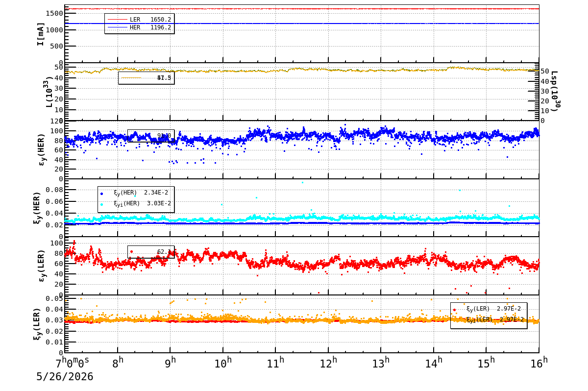Click the 1500 tick on the current axis
Screen dimensions: 588x391
point(54,13)
